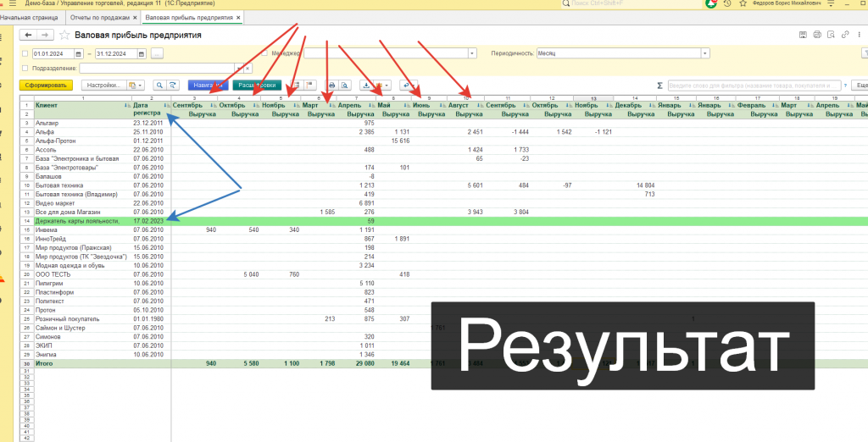
Task: Enable the period date range checkbox
Action: coord(25,53)
